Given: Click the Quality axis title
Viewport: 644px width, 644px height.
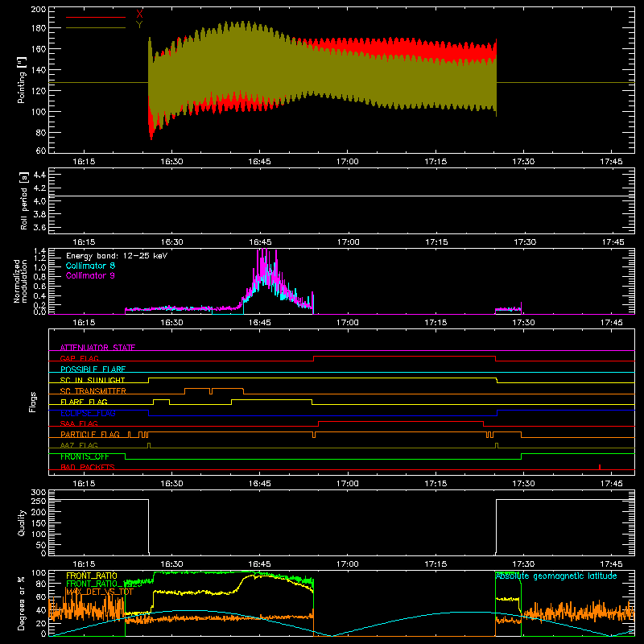Looking at the screenshot, I should 22,522.
